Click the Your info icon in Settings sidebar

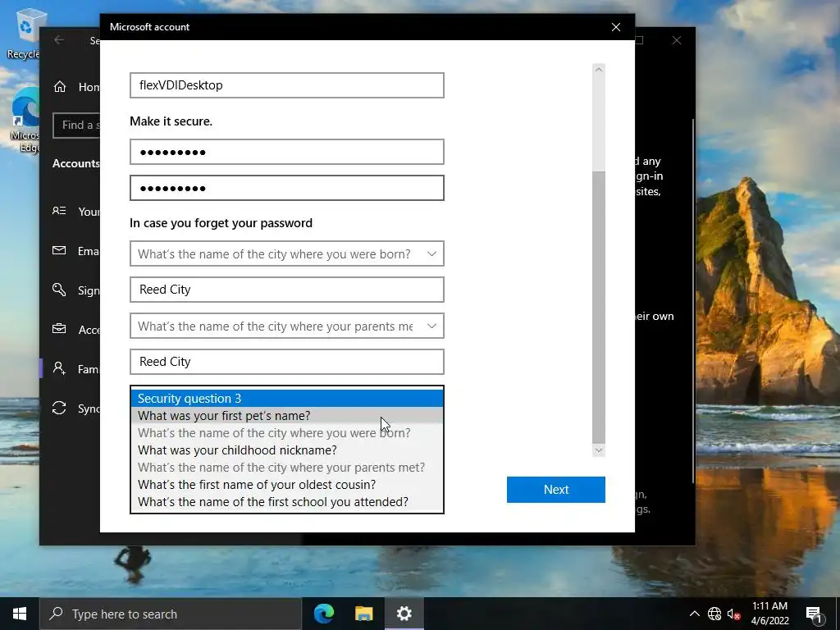[x=59, y=211]
